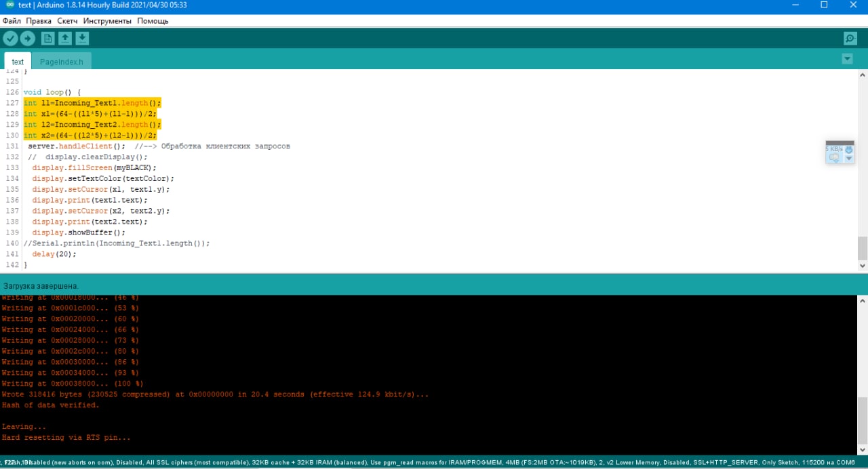Switch to the text tab

coord(18,62)
